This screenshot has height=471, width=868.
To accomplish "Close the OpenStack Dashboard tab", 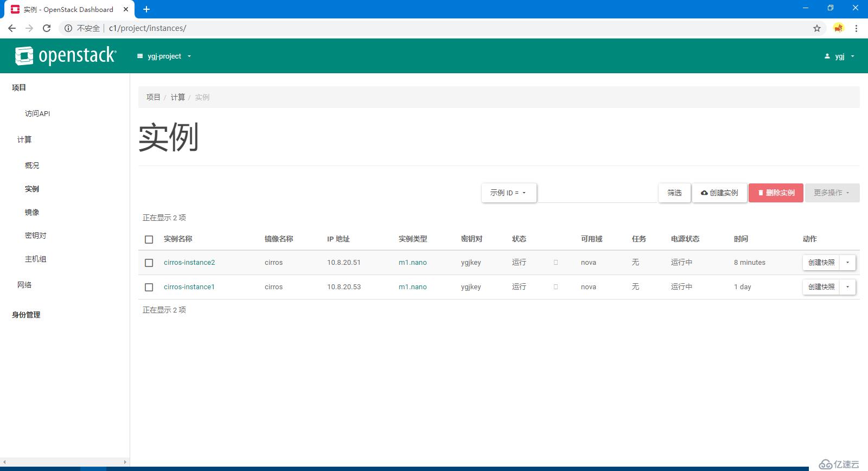I will coord(126,9).
